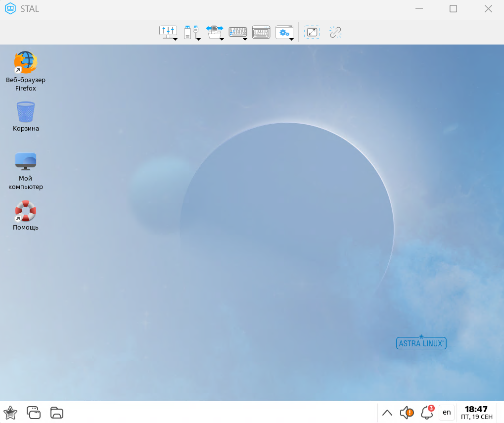Open the notifications bell with badge

click(x=427, y=412)
